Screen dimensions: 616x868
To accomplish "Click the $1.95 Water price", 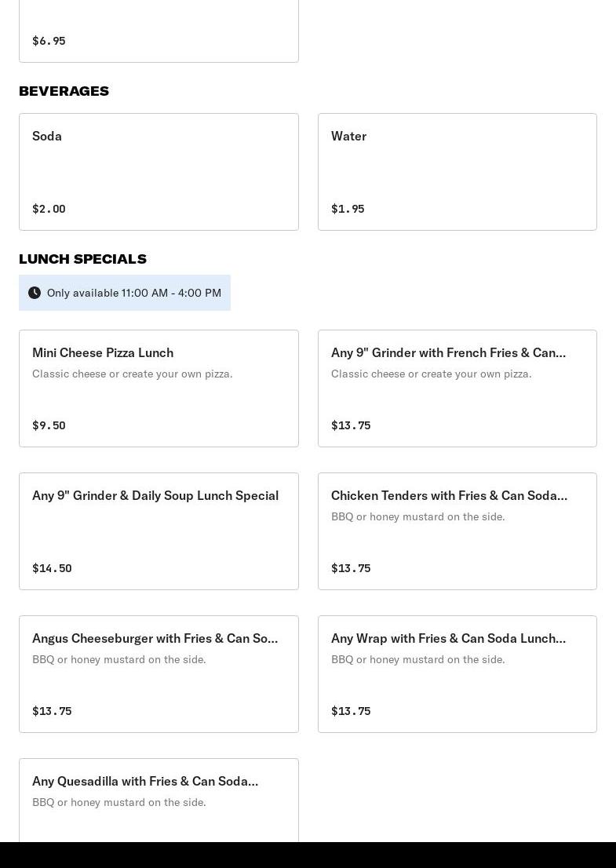I will (x=348, y=209).
